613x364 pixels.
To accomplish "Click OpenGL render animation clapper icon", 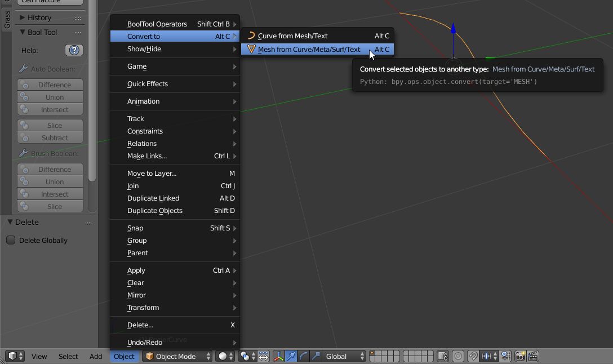I will 533,356.
